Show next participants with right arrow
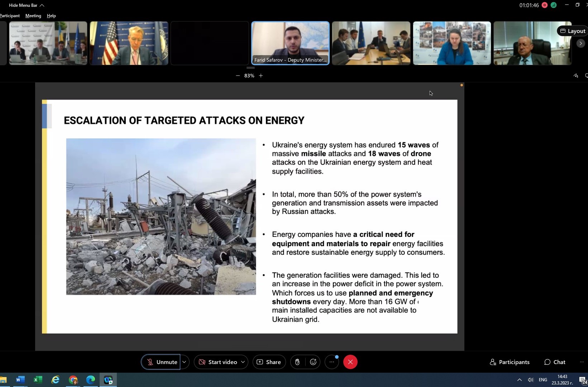588x387 pixels. [x=580, y=43]
